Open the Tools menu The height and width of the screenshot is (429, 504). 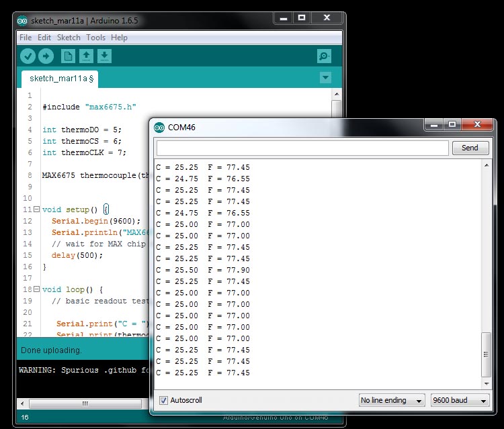pyautogui.click(x=95, y=38)
